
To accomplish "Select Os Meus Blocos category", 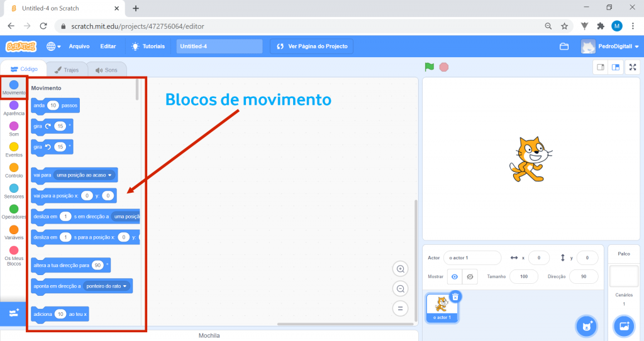I will pyautogui.click(x=14, y=256).
